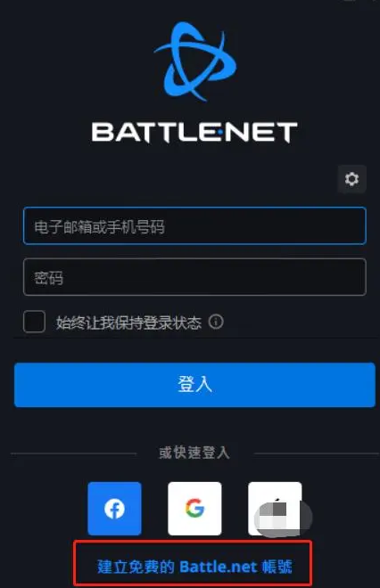
Task: Click the 始终让我保持登录状态 label text
Action: coord(128,323)
